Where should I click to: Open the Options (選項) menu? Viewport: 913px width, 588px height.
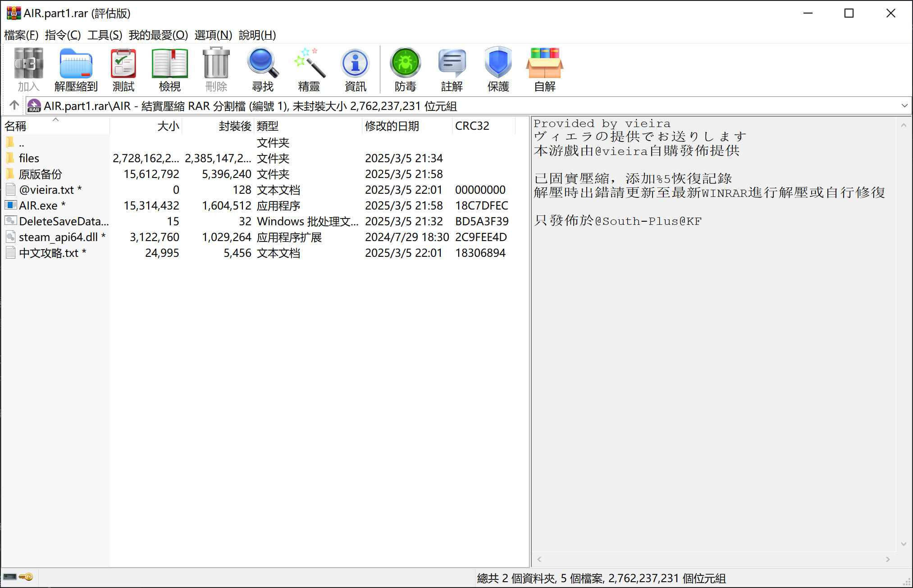point(213,35)
